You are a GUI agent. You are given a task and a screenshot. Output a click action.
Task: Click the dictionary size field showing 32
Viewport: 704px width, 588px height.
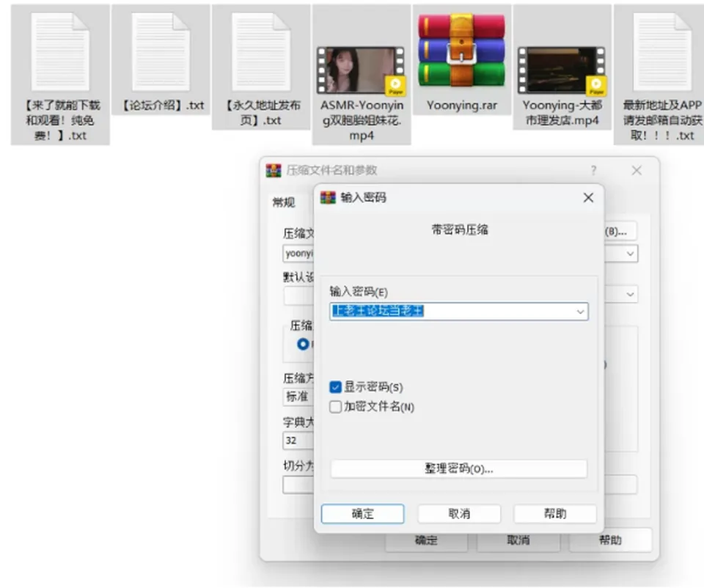(x=298, y=441)
